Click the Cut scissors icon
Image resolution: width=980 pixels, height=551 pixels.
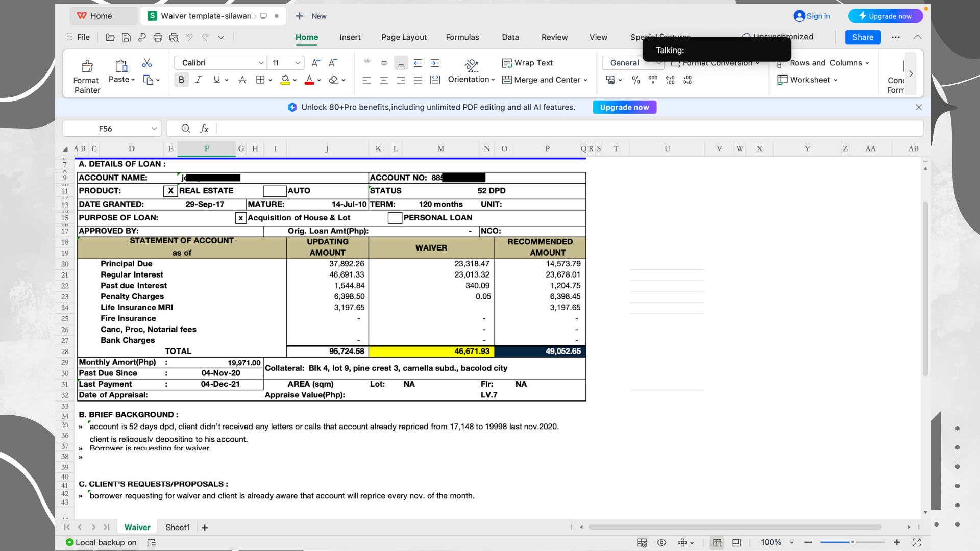coord(147,63)
